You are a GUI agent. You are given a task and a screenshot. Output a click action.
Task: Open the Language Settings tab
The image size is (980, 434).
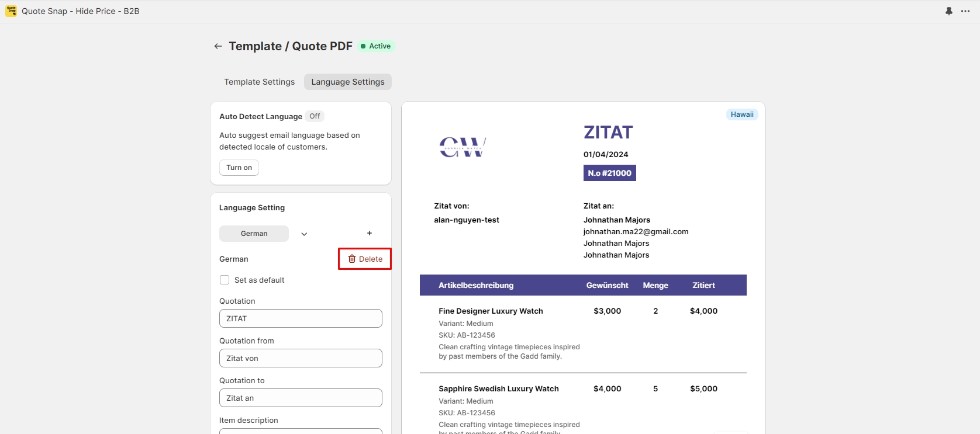347,82
